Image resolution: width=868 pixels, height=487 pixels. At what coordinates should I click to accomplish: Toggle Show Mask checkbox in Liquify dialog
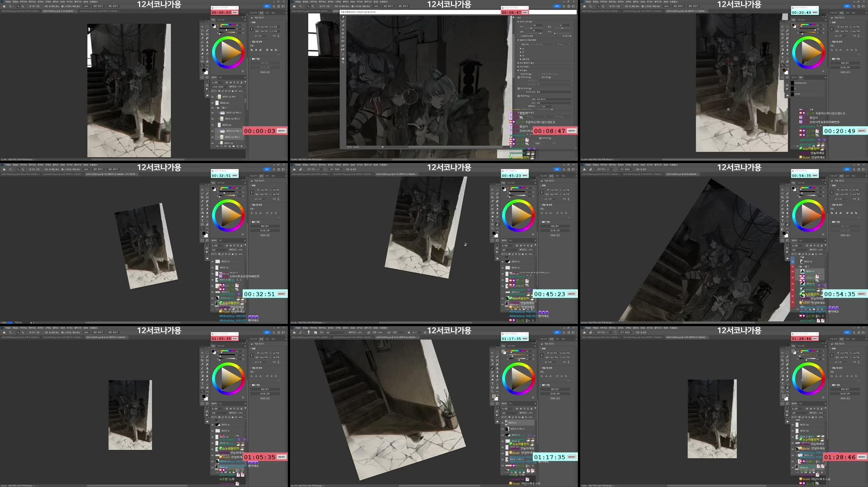(519, 88)
